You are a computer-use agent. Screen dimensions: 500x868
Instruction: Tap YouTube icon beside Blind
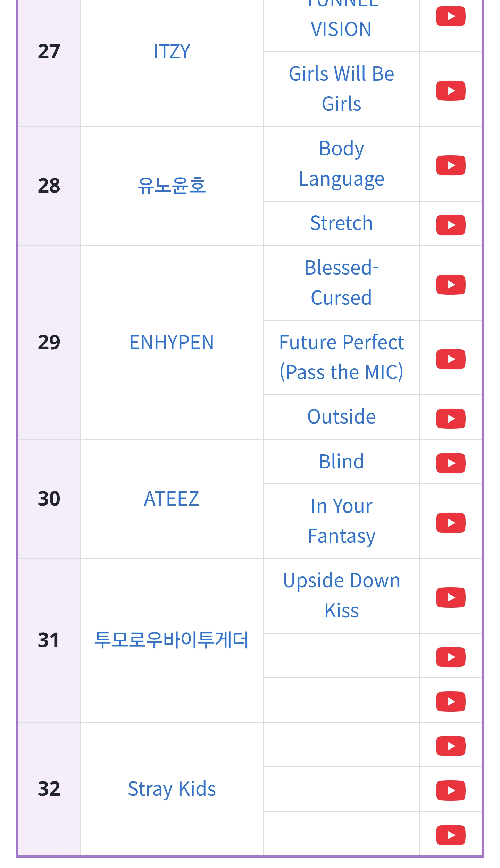[450, 463]
